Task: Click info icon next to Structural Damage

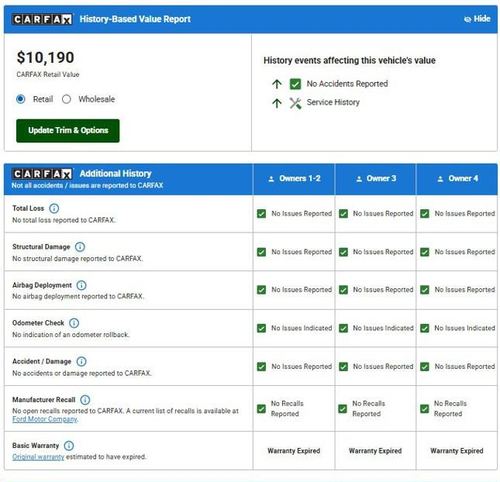Action: (80, 247)
